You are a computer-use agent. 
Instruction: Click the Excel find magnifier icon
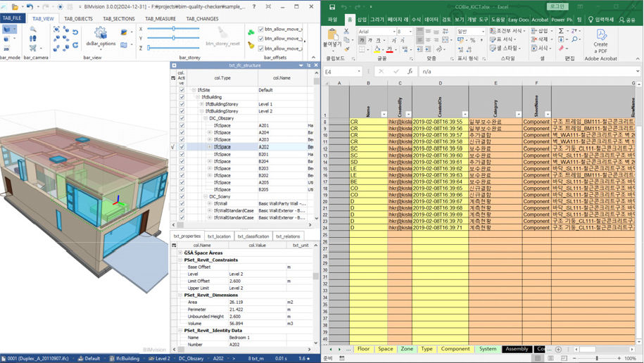574,39
